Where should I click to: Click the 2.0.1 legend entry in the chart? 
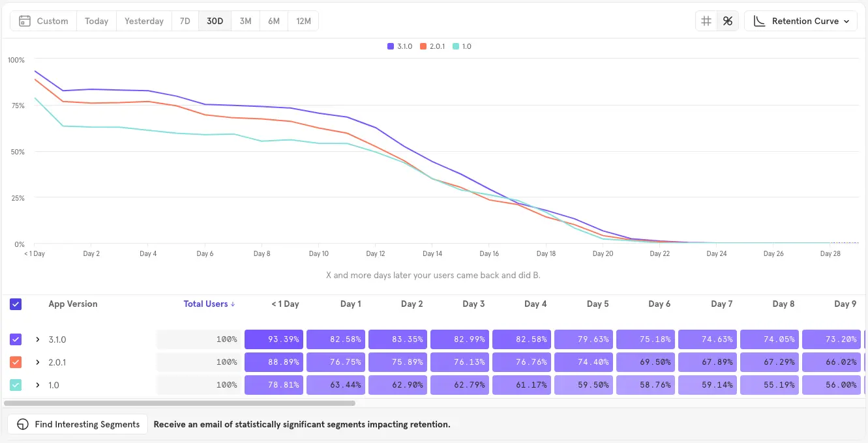(x=431, y=46)
